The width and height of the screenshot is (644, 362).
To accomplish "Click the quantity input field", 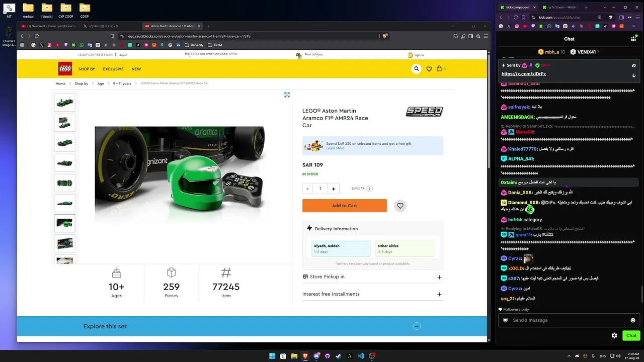I will click(320, 189).
